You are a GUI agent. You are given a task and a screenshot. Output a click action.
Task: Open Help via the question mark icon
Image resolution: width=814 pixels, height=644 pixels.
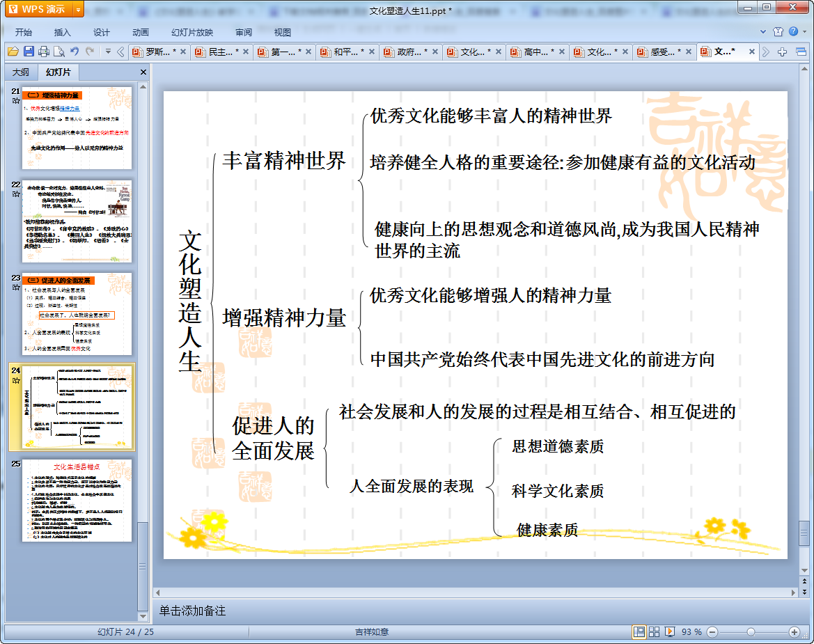click(793, 31)
